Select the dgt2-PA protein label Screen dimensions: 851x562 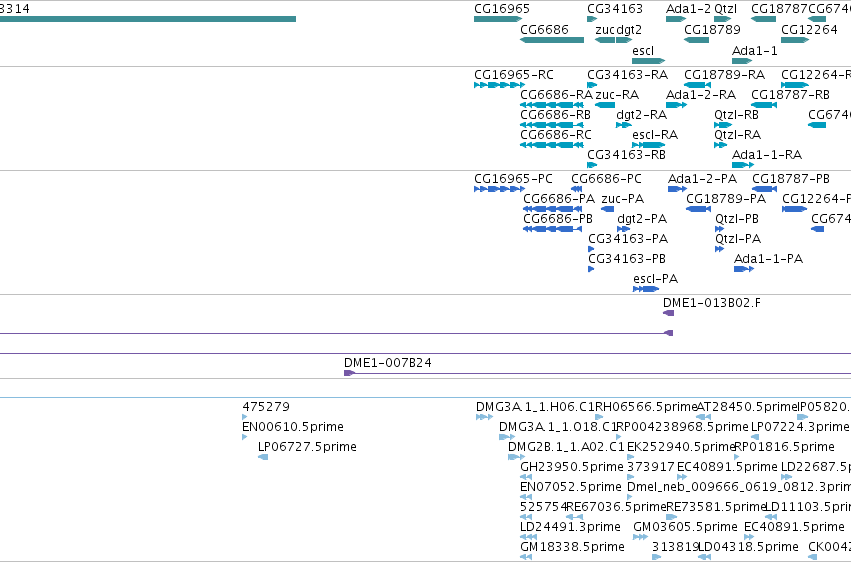click(642, 219)
